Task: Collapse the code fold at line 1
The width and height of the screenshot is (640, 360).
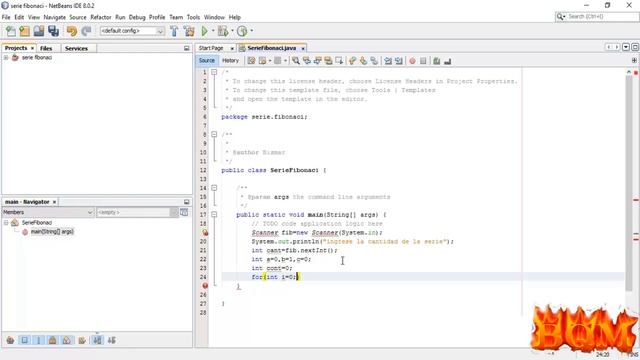Action: pyautogui.click(x=214, y=72)
